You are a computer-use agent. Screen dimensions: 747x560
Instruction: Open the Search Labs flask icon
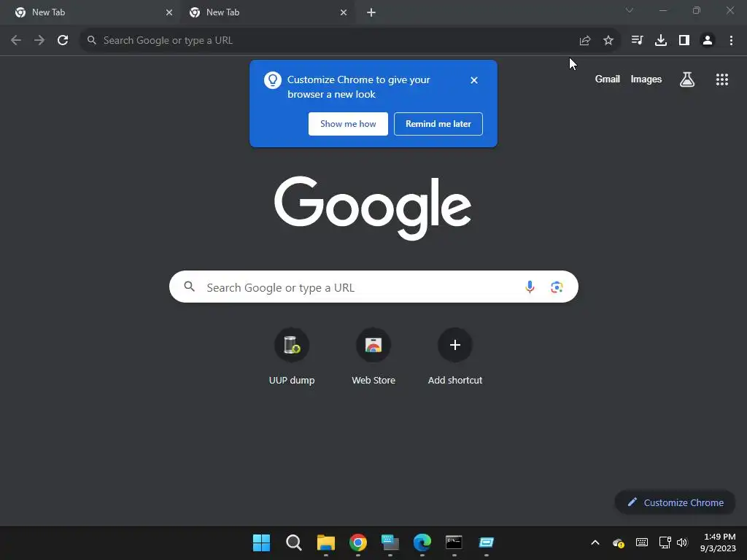[x=687, y=79]
